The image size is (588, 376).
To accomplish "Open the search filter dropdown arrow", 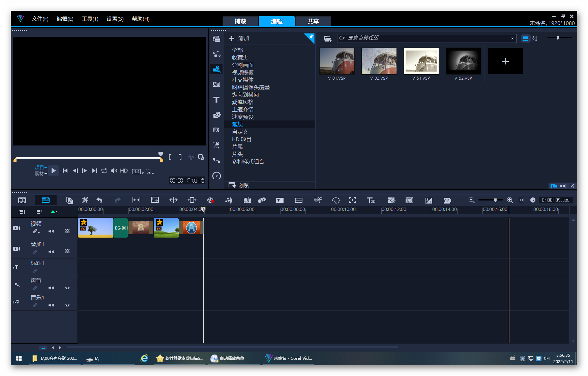I will [x=342, y=38].
